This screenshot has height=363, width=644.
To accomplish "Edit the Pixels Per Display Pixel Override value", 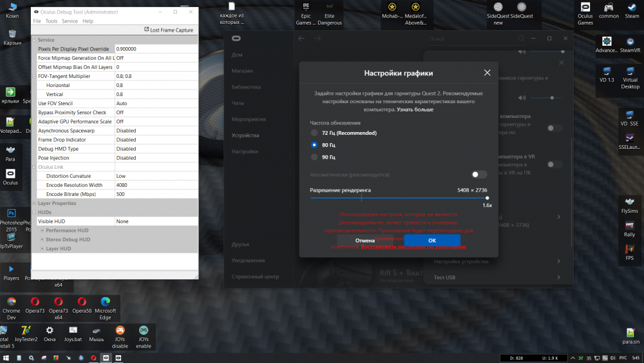I will (x=156, y=49).
